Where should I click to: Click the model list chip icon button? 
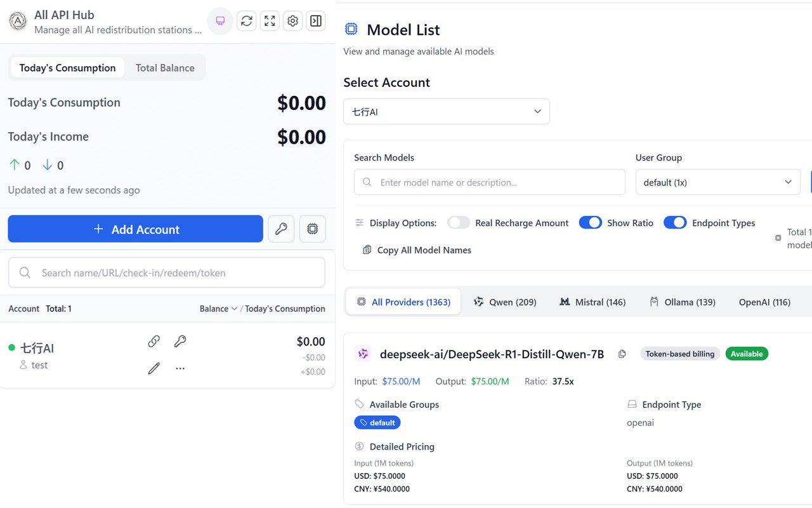pyautogui.click(x=312, y=229)
